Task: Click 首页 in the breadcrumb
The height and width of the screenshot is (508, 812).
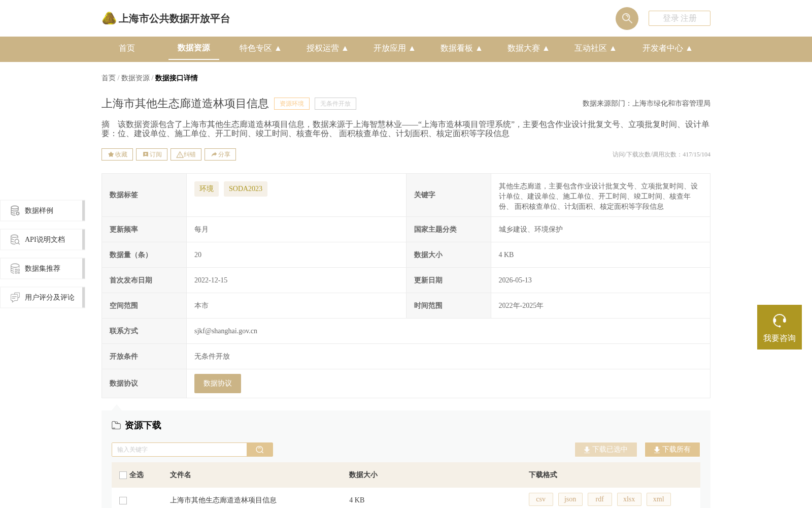Action: (109, 78)
